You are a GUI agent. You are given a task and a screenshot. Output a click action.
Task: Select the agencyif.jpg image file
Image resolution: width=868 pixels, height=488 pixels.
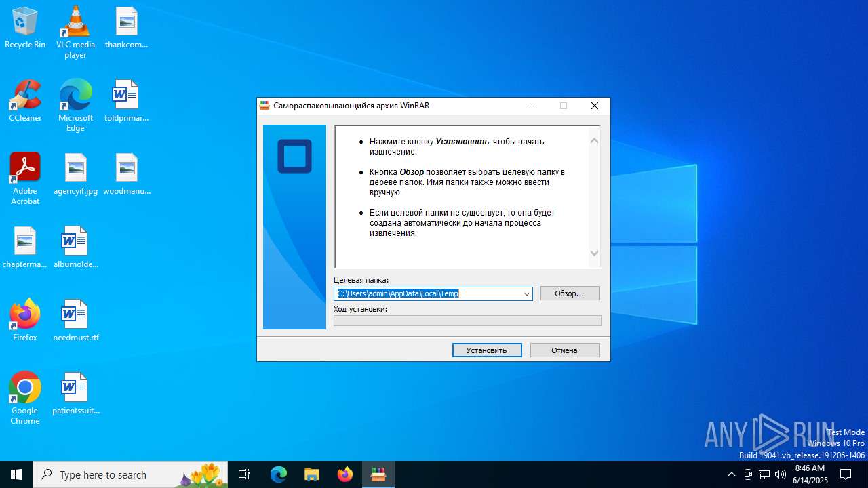click(75, 174)
